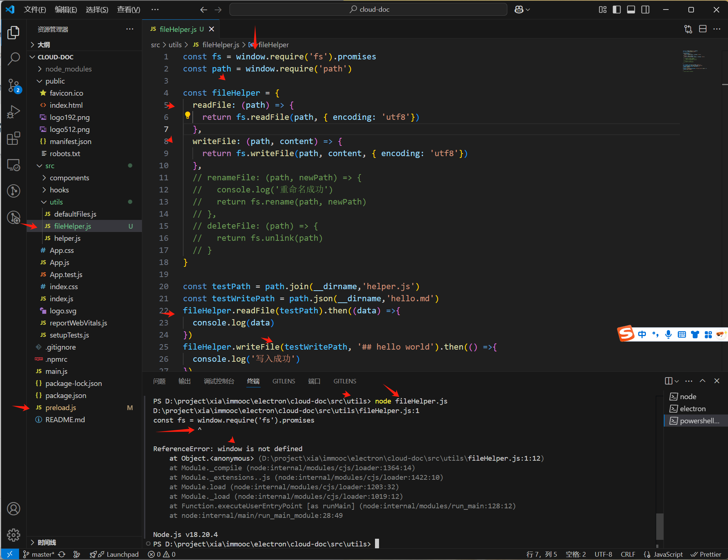Image resolution: width=728 pixels, height=560 pixels.
Task: Click CRLF end of line selector
Action: [x=628, y=554]
